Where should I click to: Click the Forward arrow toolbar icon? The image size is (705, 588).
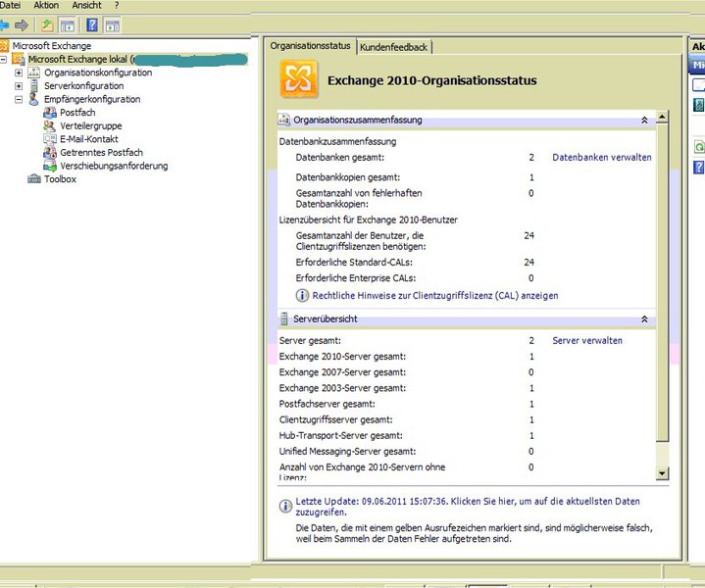pyautogui.click(x=22, y=25)
